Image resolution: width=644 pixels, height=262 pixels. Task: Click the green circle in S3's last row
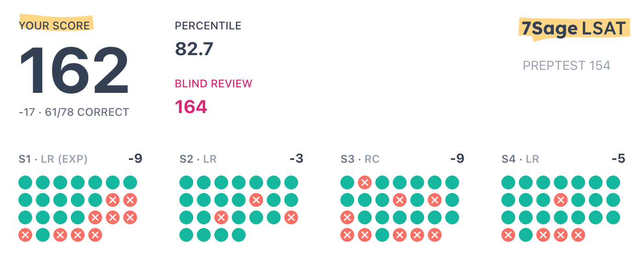pyautogui.click(x=382, y=235)
